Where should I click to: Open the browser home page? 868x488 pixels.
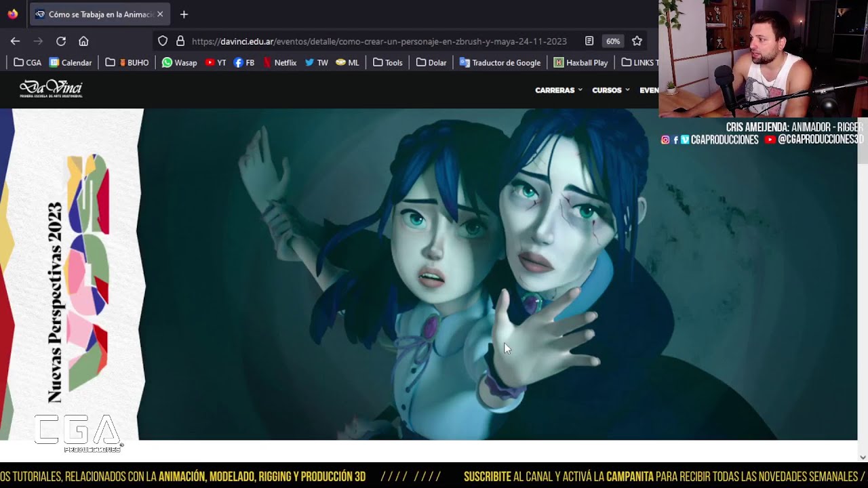[83, 41]
